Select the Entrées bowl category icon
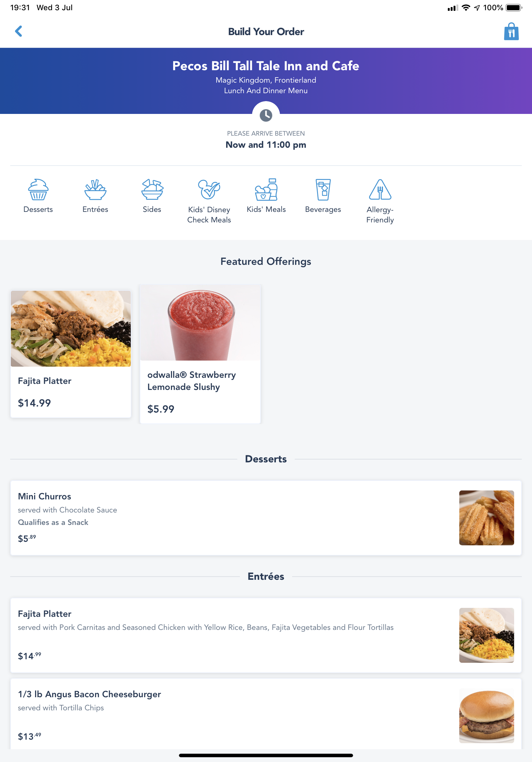 point(95,196)
